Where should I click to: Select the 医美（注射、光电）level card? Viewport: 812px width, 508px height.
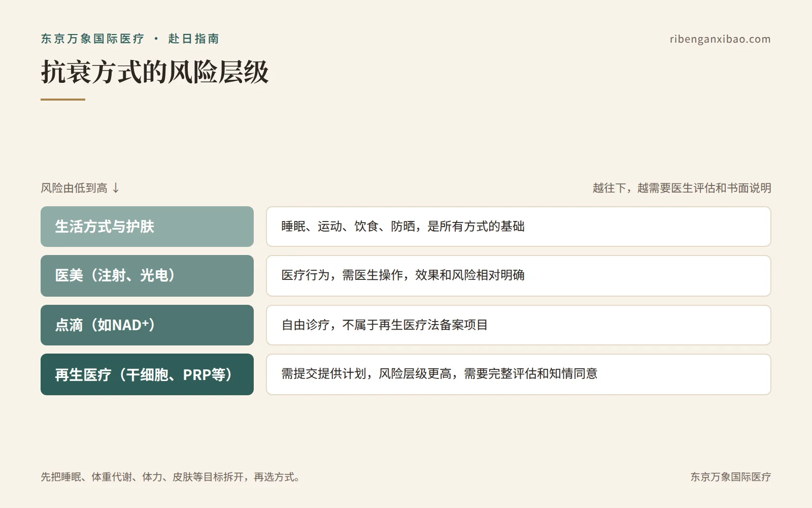click(x=147, y=276)
